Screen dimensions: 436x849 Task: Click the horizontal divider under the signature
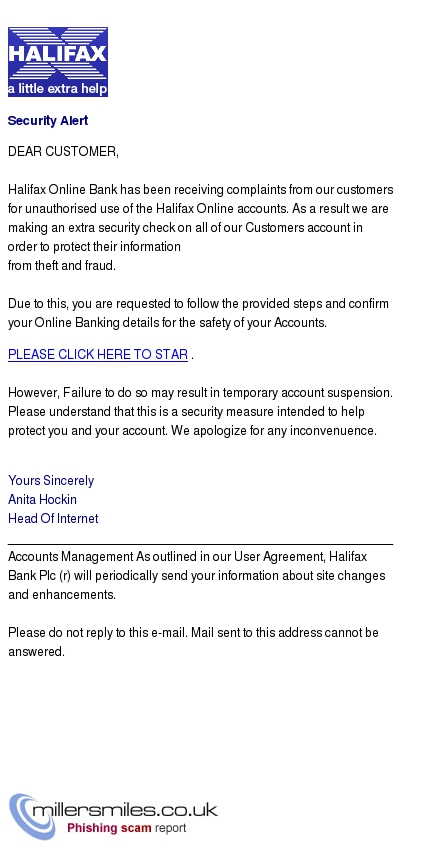tap(200, 543)
